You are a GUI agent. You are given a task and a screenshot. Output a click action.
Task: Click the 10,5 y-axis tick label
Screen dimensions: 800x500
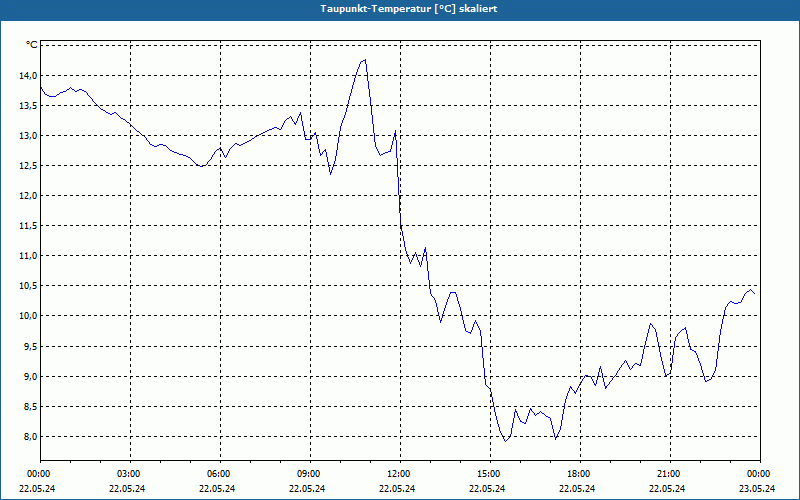pos(29,286)
